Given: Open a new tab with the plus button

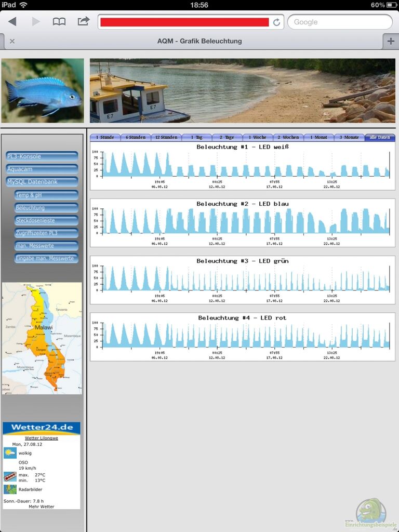Looking at the screenshot, I should (390, 41).
